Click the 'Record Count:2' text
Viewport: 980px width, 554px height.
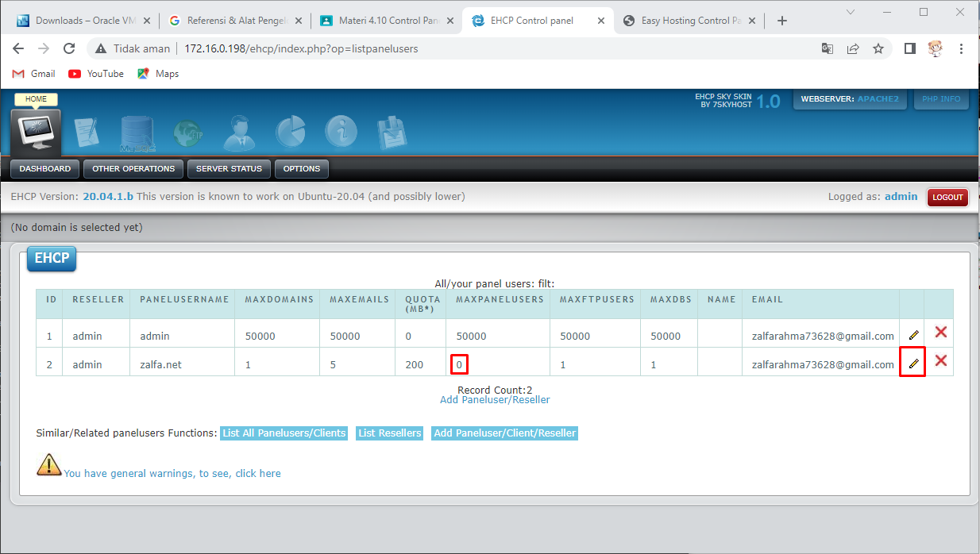495,390
